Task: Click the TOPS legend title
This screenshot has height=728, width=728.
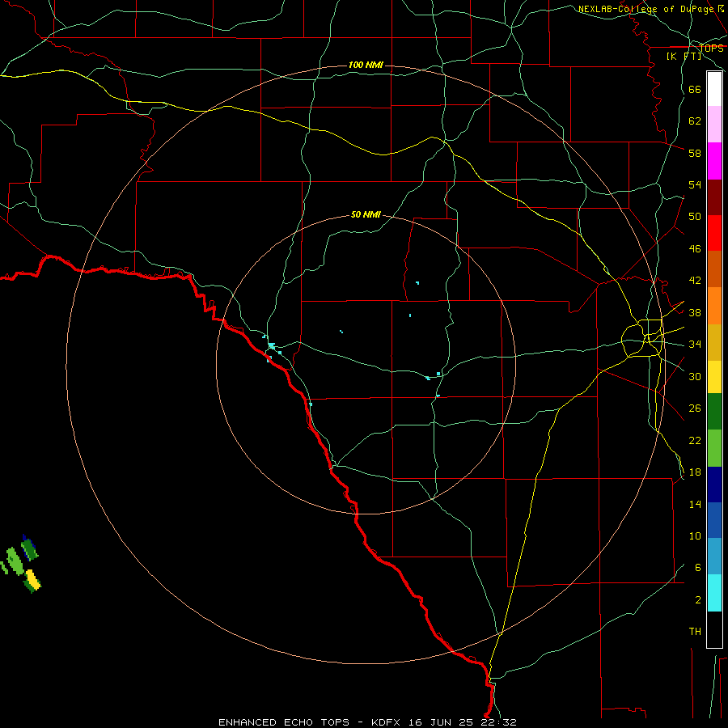Action: pos(711,48)
